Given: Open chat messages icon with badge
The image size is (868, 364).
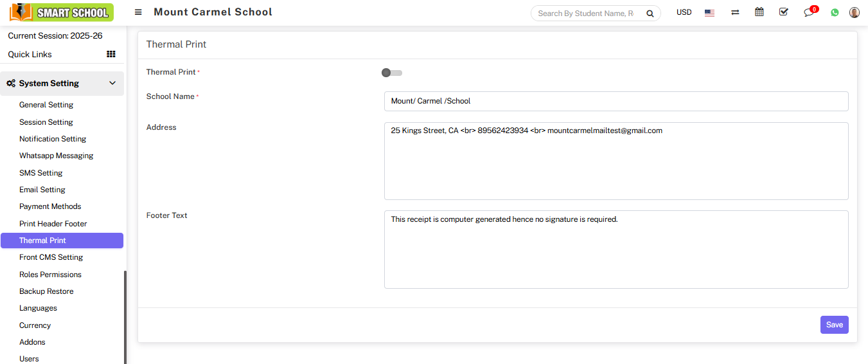Looking at the screenshot, I should (x=809, y=13).
